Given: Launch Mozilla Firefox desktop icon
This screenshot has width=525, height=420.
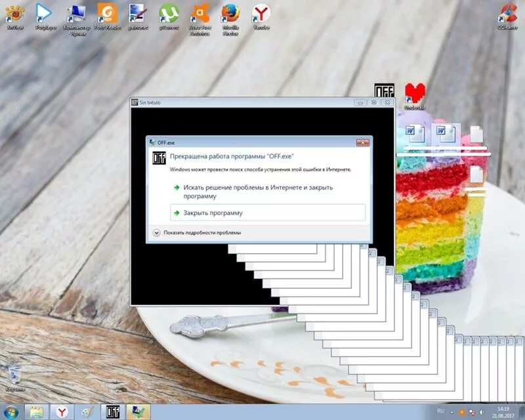Looking at the screenshot, I should click(230, 20).
